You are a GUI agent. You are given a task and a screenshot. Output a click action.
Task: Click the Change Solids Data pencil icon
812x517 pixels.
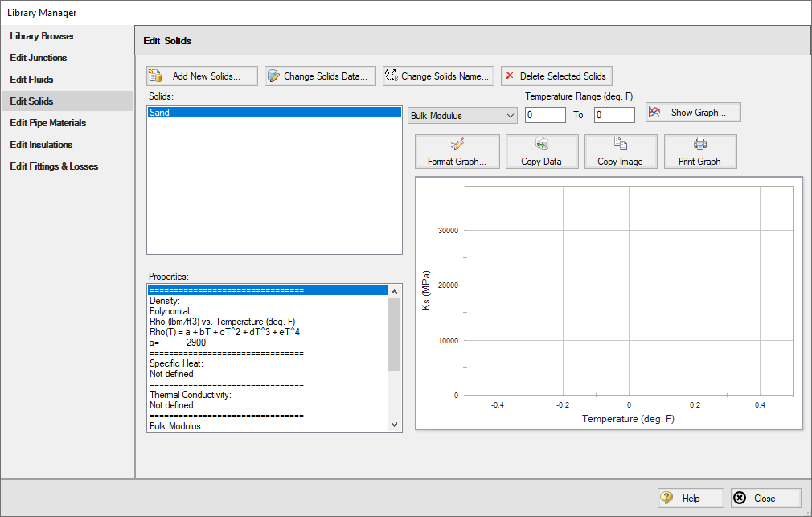click(273, 76)
